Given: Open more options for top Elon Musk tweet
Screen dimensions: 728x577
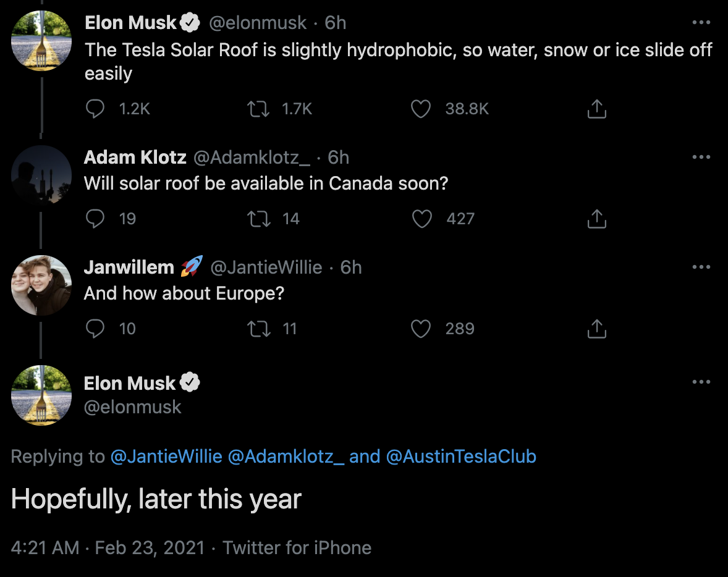Looking at the screenshot, I should [x=701, y=22].
